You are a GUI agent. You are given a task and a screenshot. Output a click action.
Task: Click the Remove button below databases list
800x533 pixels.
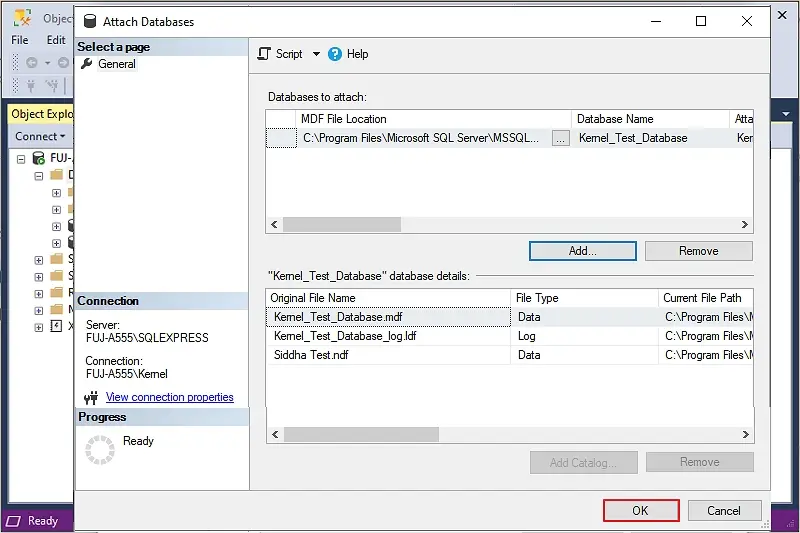(698, 251)
